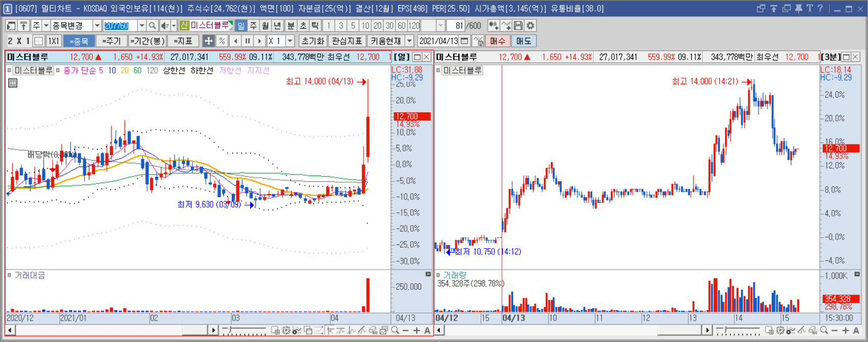Select 월 monthly period

265,26
